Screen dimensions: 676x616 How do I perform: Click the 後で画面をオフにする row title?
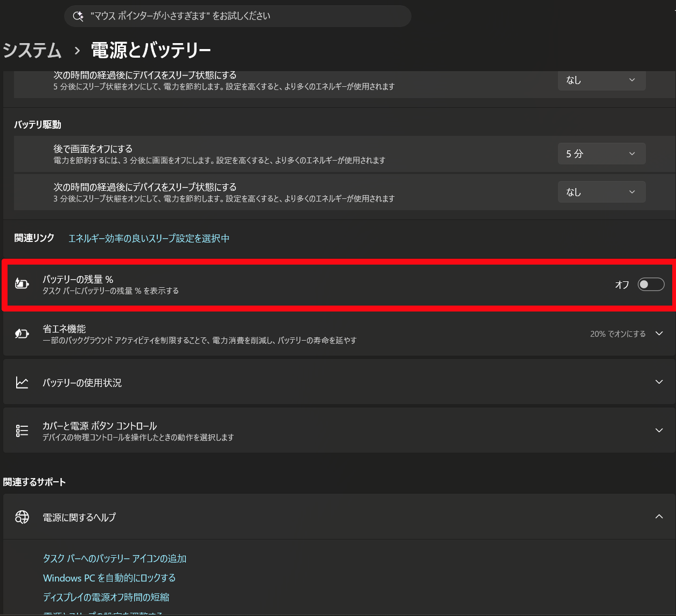point(93,149)
